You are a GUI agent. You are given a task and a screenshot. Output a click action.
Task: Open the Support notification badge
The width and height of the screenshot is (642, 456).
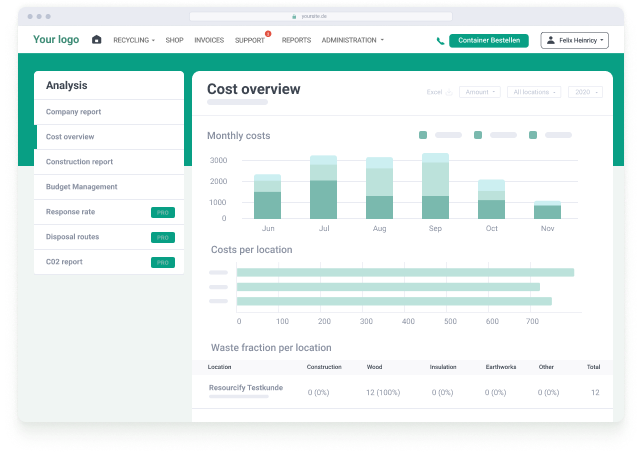pos(268,34)
